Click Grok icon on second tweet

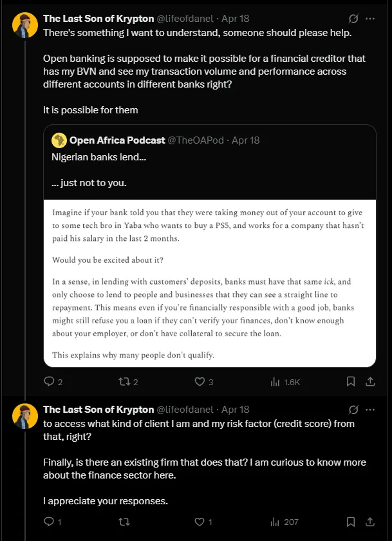pos(353,410)
